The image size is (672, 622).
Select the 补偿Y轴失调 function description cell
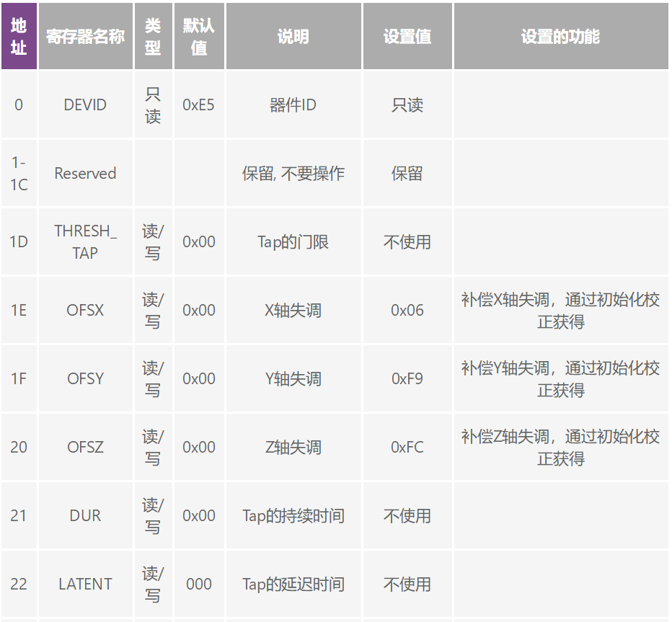[x=560, y=379]
